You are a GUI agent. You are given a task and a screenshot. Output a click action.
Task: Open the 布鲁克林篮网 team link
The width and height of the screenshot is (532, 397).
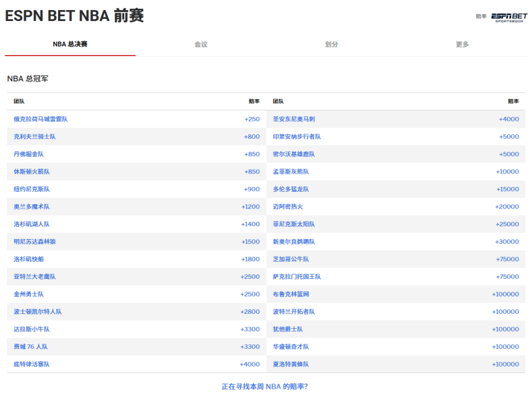click(291, 294)
